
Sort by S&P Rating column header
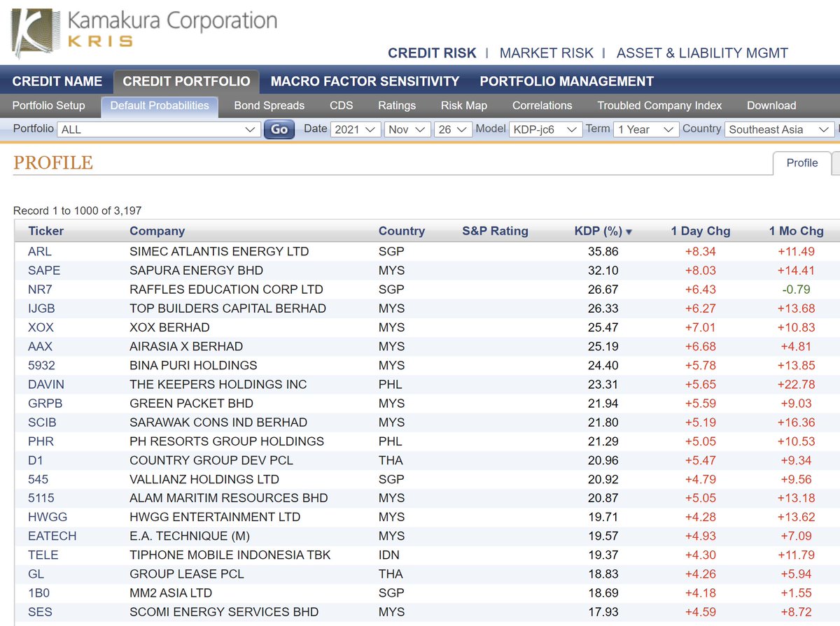[496, 231]
